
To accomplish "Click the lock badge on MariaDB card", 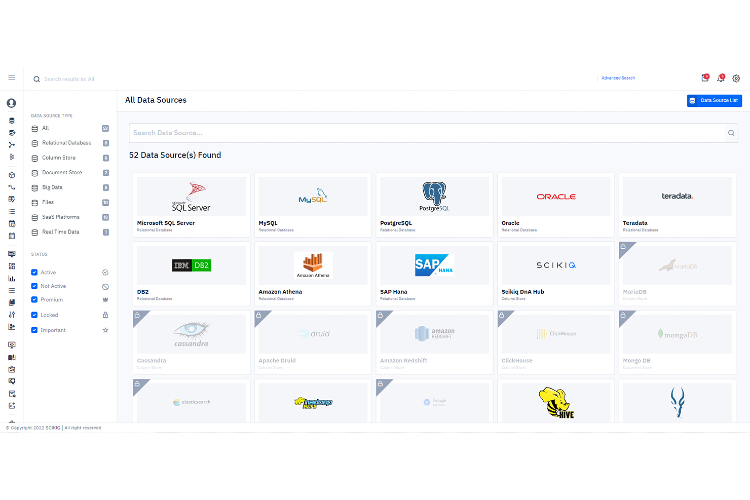I will 624,247.
